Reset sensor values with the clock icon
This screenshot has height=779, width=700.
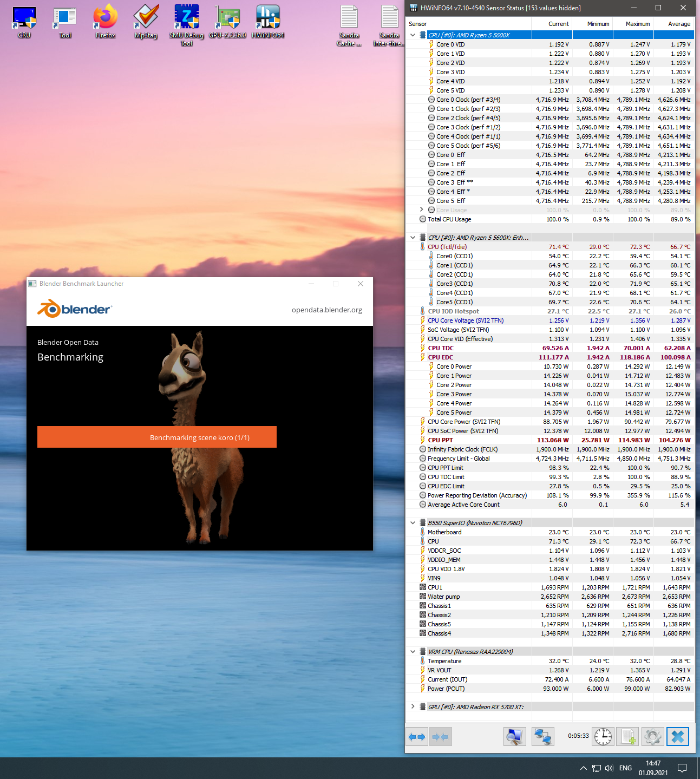coord(603,737)
